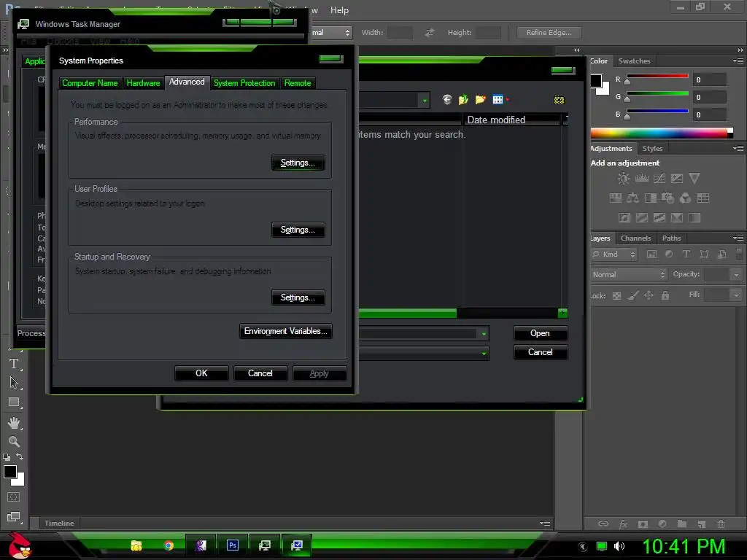The image size is (747, 560).
Task: Open the Layers panel options menu
Action: (x=738, y=238)
